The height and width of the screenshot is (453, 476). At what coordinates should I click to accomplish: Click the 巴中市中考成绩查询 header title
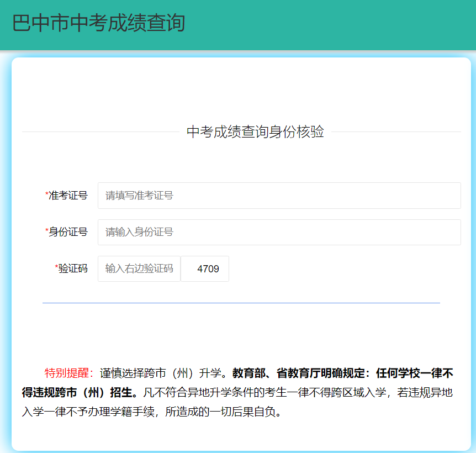[98, 23]
